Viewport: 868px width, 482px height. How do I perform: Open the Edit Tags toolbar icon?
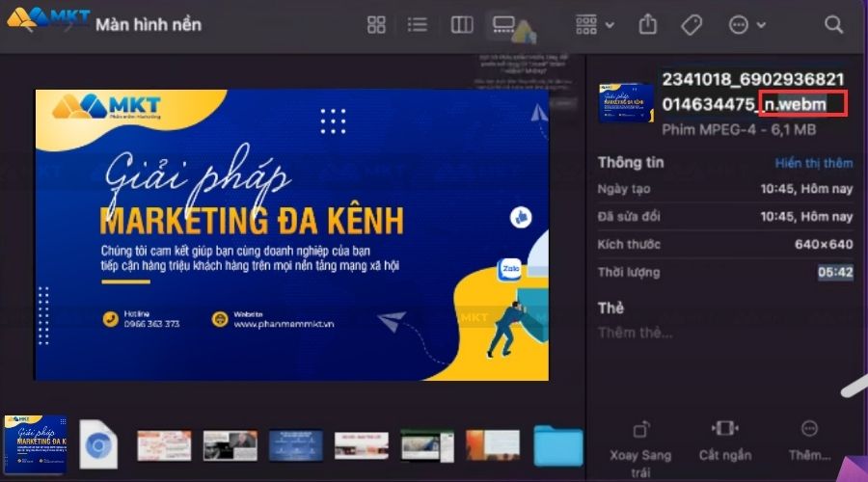692,25
